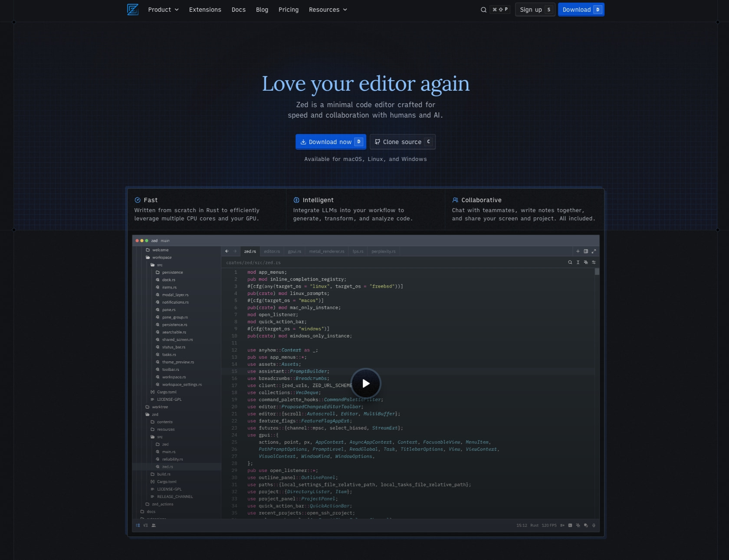
Task: Toggle the project panel icon in the status bar
Action: pyautogui.click(x=138, y=525)
